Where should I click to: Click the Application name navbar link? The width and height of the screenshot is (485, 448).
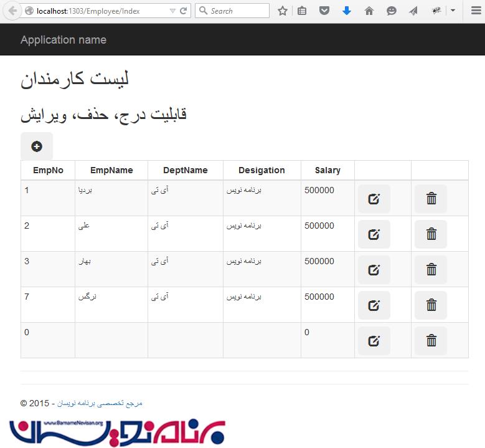64,40
